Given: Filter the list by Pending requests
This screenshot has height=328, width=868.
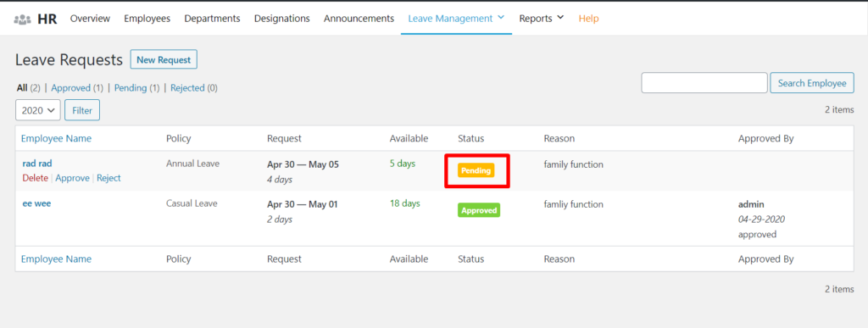Looking at the screenshot, I should pyautogui.click(x=130, y=88).
